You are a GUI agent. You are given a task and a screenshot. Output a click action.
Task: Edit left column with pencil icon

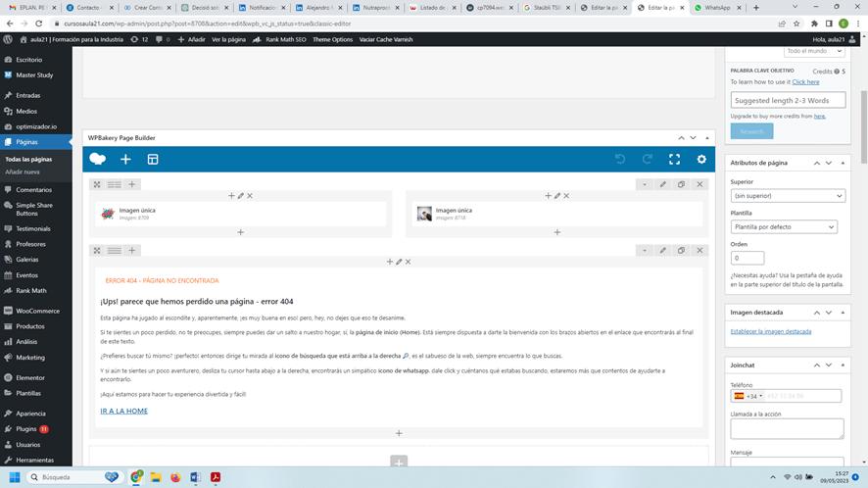point(241,196)
